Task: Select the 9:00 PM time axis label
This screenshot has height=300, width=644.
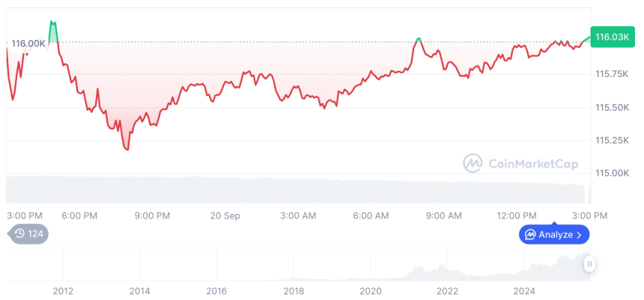Action: pyautogui.click(x=152, y=215)
